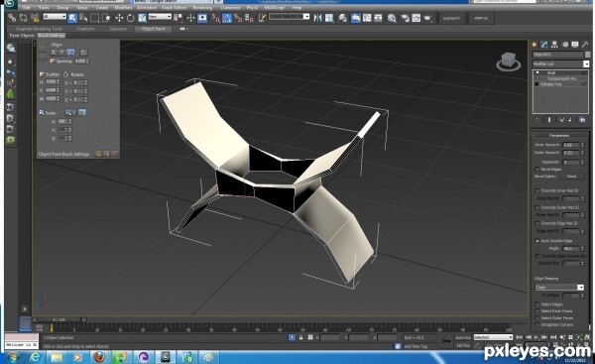The height and width of the screenshot is (364, 595).
Task: Toggle the Percent Snap icon
Action: (x=238, y=18)
